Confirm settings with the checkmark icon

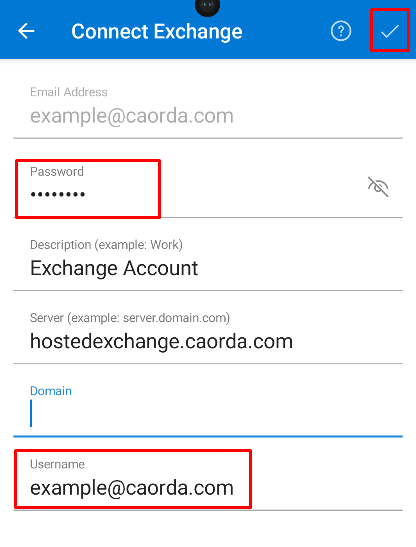click(x=389, y=31)
